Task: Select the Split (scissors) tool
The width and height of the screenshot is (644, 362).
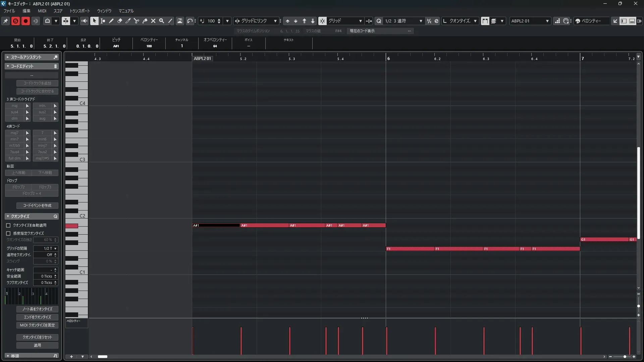Action: click(x=137, y=21)
